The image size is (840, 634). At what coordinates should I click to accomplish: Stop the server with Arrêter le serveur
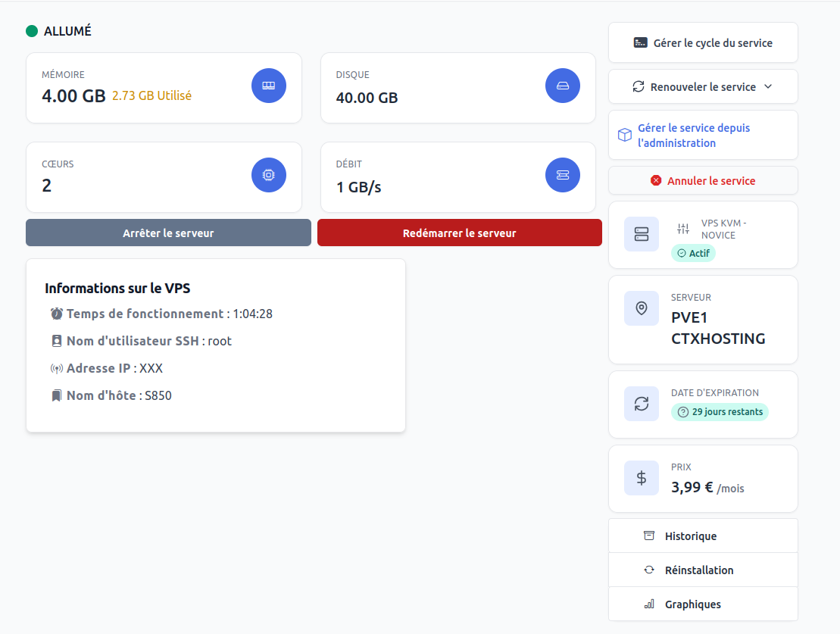tap(168, 233)
